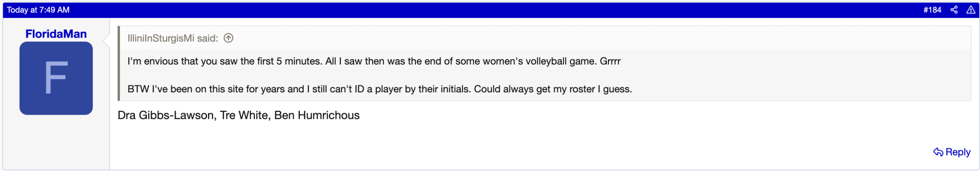This screenshot has height=171, width=980.
Task: Click the name "Dra Gibbs-Lawson" in reply
Action: pos(166,115)
